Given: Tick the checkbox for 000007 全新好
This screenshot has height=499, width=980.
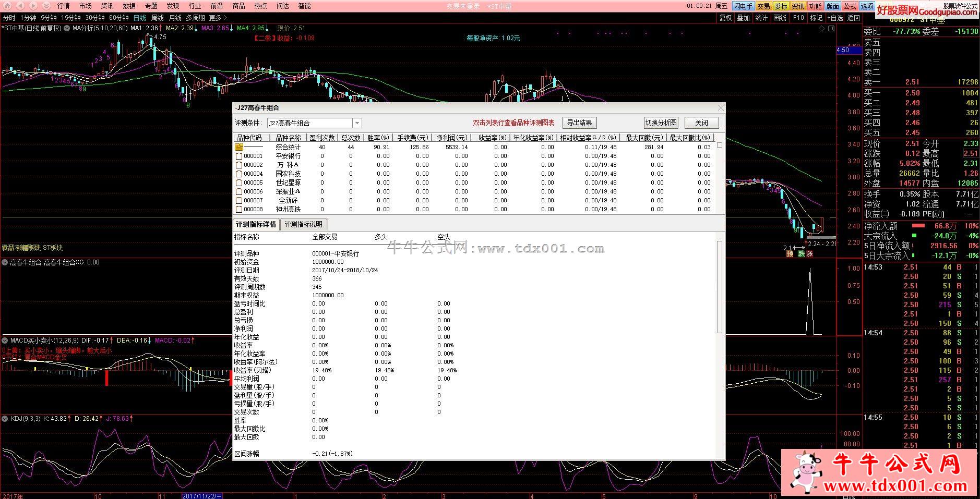Looking at the screenshot, I should [239, 200].
